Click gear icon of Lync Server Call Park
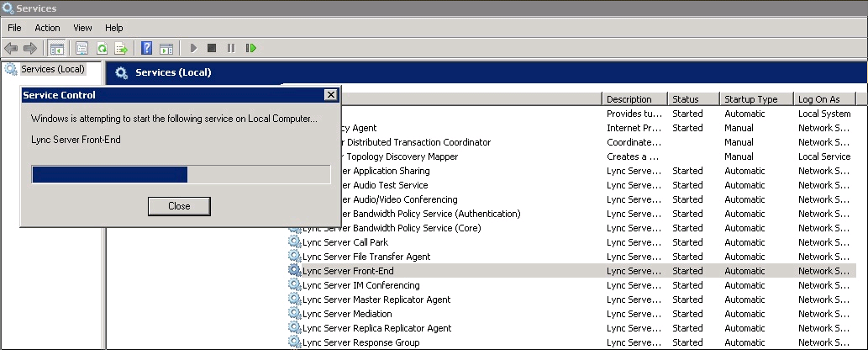The height and width of the screenshot is (350, 868). click(x=294, y=242)
